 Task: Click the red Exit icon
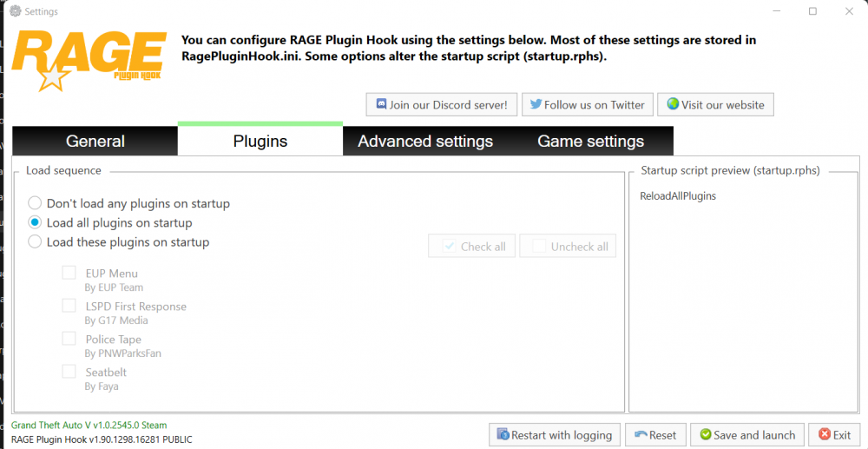click(x=821, y=435)
